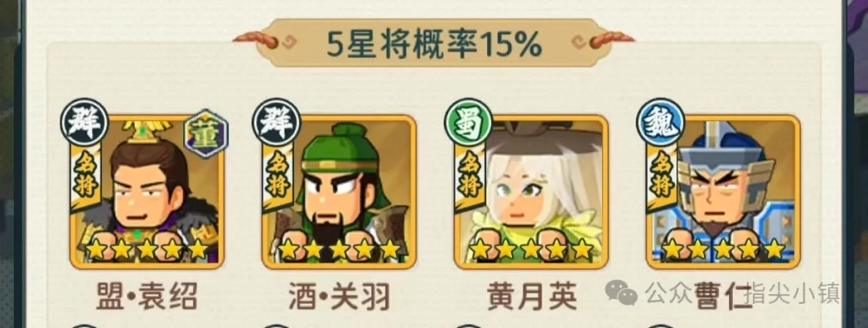The height and width of the screenshot is (328, 868).
Task: Click the hexagonal 董 badge on 袁绍
Action: 206,133
